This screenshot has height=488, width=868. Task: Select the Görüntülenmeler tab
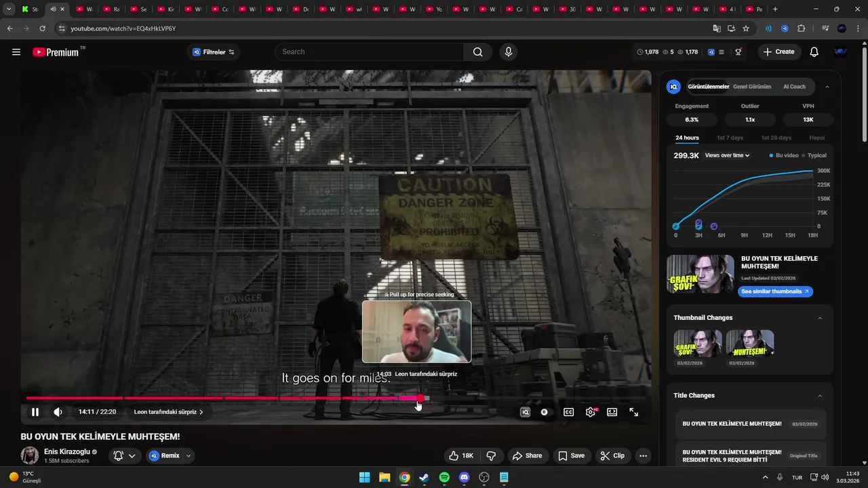point(708,87)
